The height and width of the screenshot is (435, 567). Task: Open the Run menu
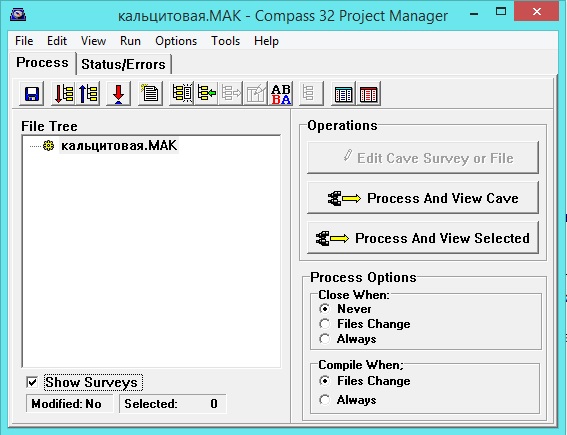tap(130, 41)
